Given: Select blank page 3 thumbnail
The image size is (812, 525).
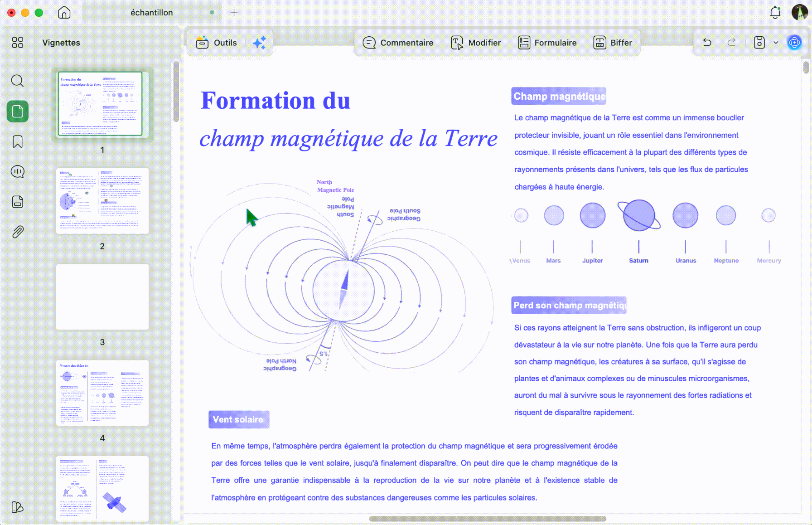Looking at the screenshot, I should pyautogui.click(x=102, y=297).
